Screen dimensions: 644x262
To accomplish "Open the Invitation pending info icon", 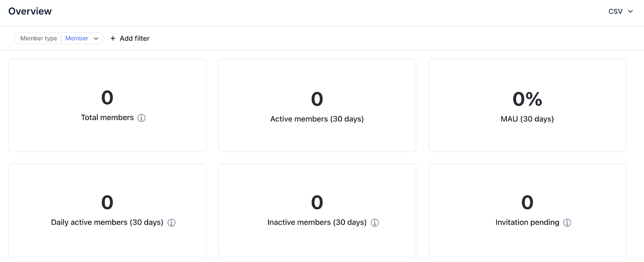I will coord(567,222).
